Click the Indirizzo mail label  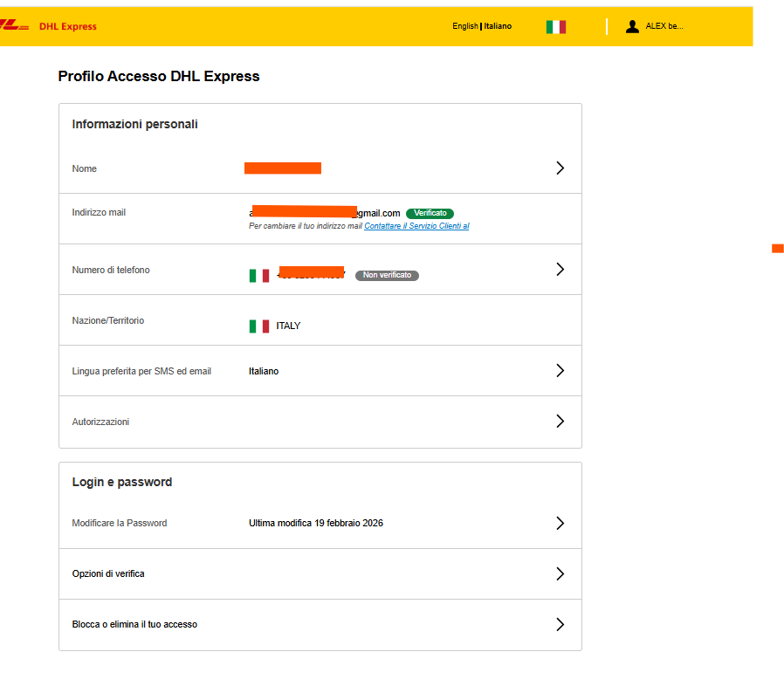click(99, 212)
